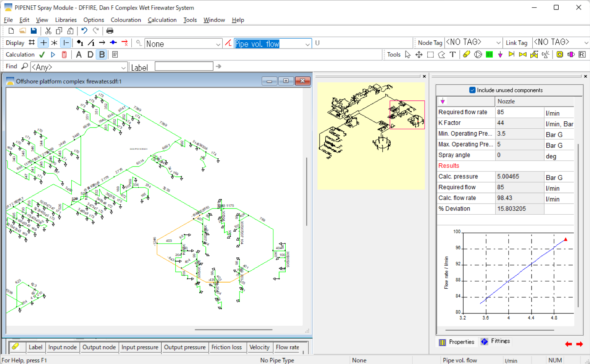Screen dimensions: 590x364
Task: Print the network via printer icon
Action: coord(110,31)
